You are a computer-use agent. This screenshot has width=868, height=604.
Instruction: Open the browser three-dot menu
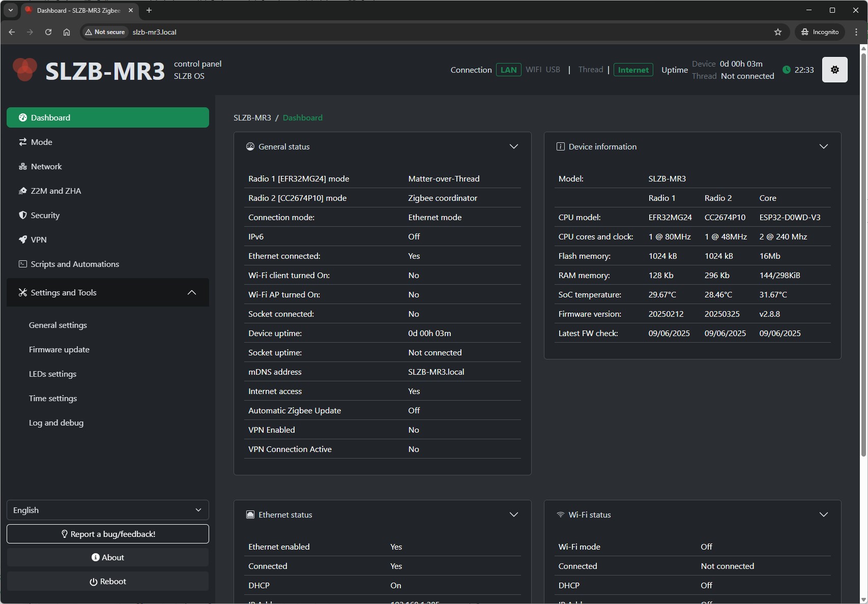(856, 32)
